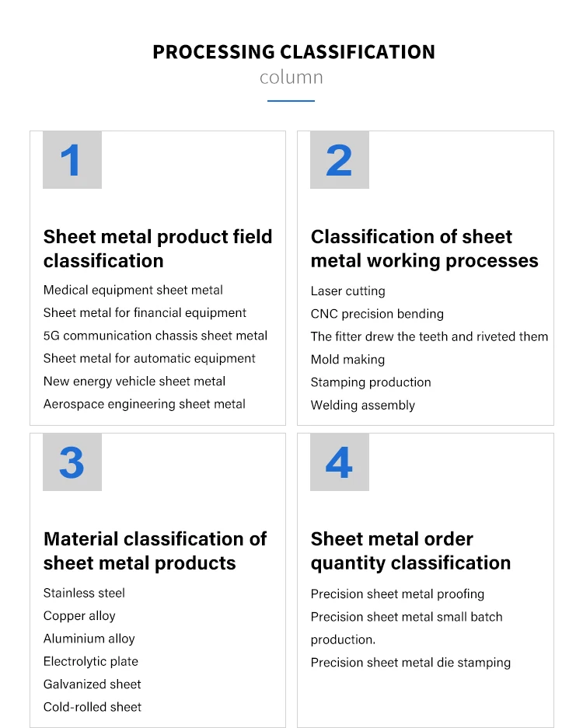The height and width of the screenshot is (728, 583).
Task: Click the number 3 badge icon
Action: tap(72, 462)
